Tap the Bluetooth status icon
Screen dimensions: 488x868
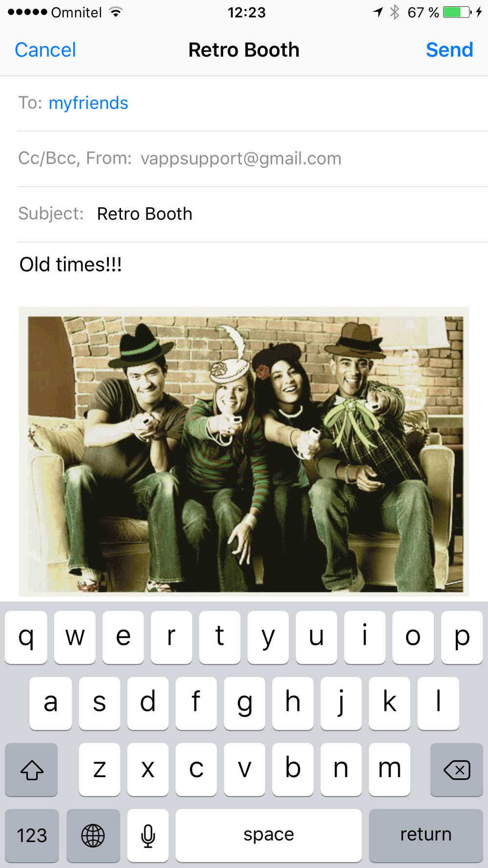(395, 12)
